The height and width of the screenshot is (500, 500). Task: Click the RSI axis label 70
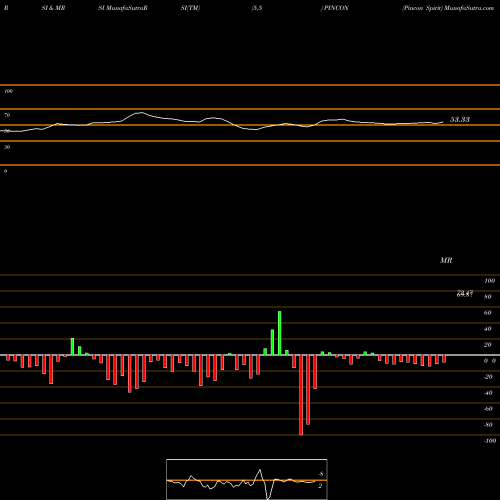click(x=7, y=115)
